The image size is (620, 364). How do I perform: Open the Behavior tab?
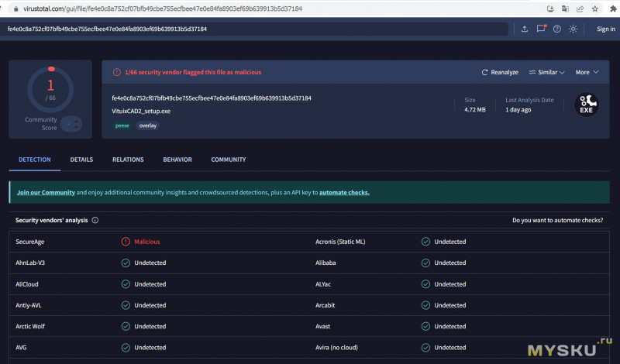coord(177,160)
